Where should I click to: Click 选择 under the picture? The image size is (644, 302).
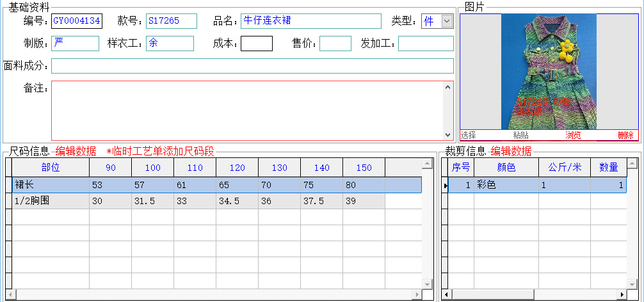pos(468,136)
